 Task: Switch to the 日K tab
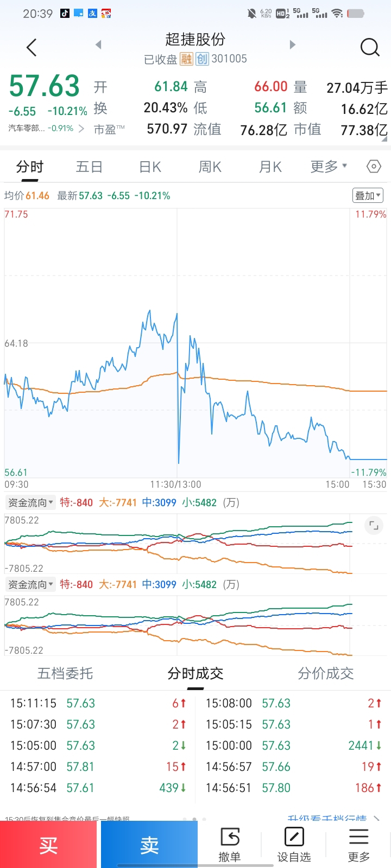point(150,167)
